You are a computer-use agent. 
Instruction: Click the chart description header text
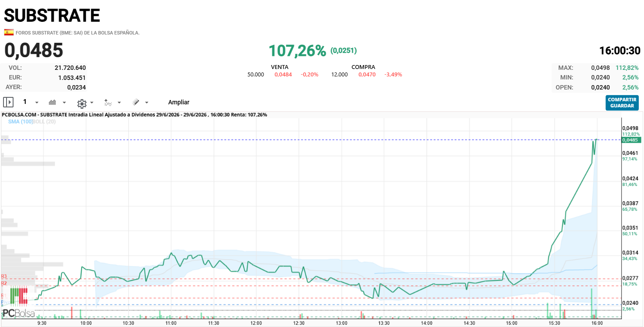[134, 115]
